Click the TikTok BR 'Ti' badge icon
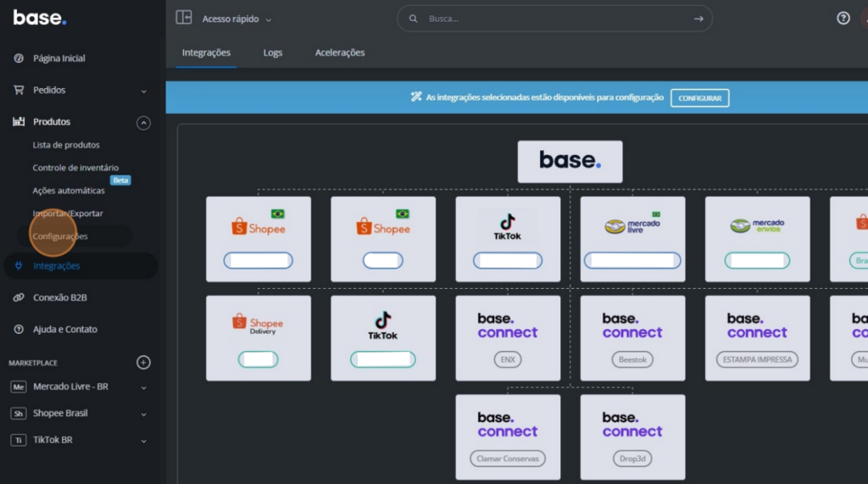This screenshot has height=484, width=868. point(19,440)
